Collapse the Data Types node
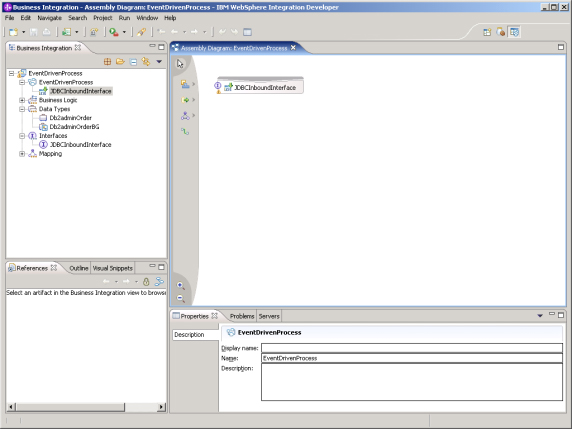This screenshot has height=429, width=572. 22,109
